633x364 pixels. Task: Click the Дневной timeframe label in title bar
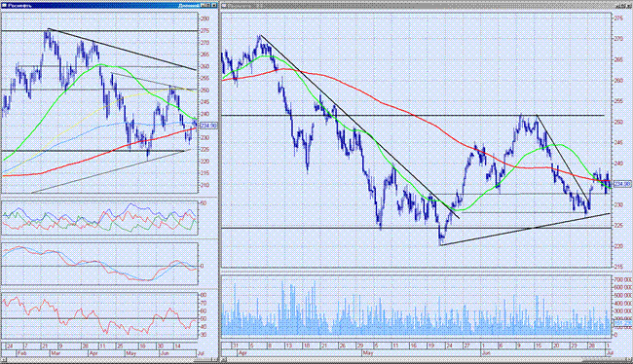[189, 5]
